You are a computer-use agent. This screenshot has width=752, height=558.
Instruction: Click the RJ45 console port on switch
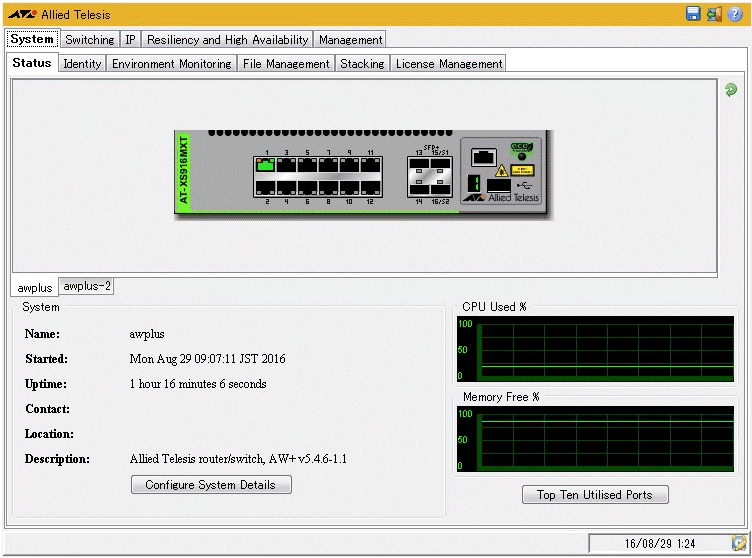coord(484,156)
